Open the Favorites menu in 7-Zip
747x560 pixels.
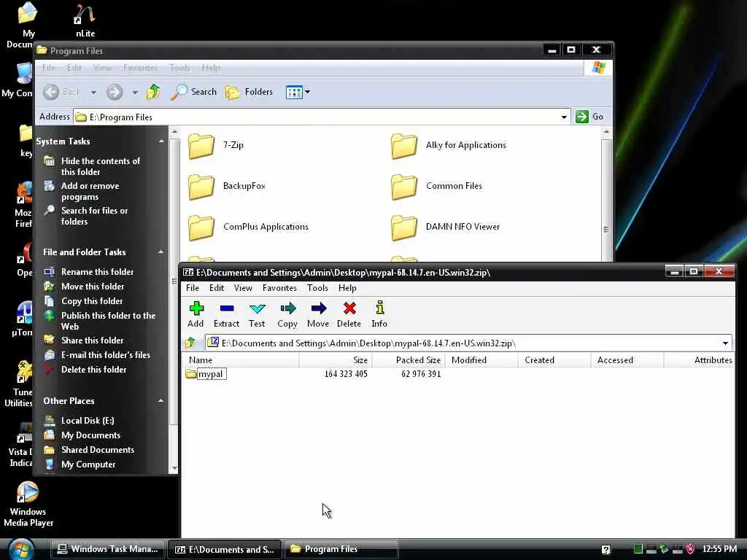coord(279,287)
